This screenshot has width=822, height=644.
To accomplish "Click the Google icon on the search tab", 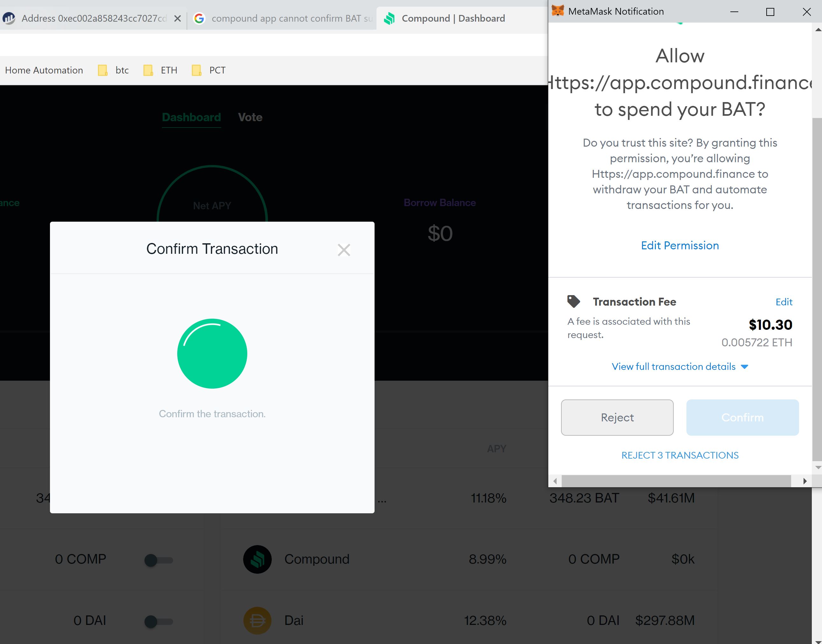I will pos(200,18).
